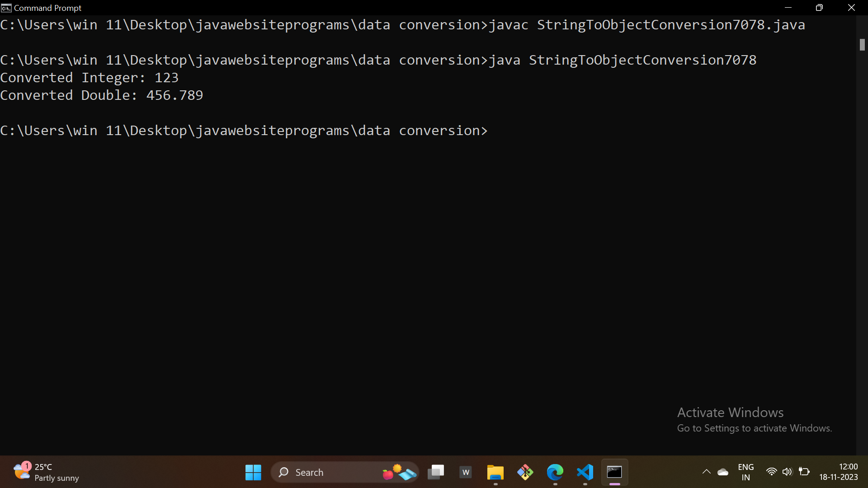868x488 pixels.
Task: Expand the hidden system tray icons chevron
Action: tap(706, 472)
